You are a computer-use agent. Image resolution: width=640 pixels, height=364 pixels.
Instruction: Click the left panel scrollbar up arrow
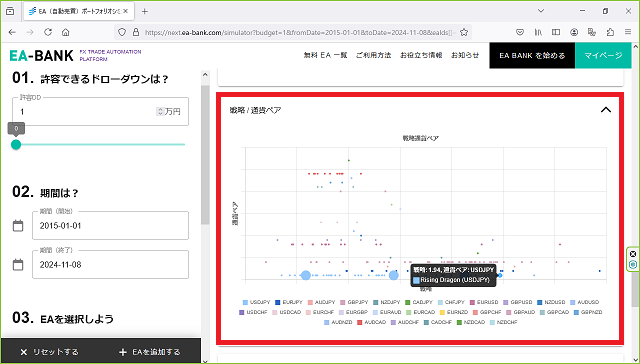pos(205,75)
